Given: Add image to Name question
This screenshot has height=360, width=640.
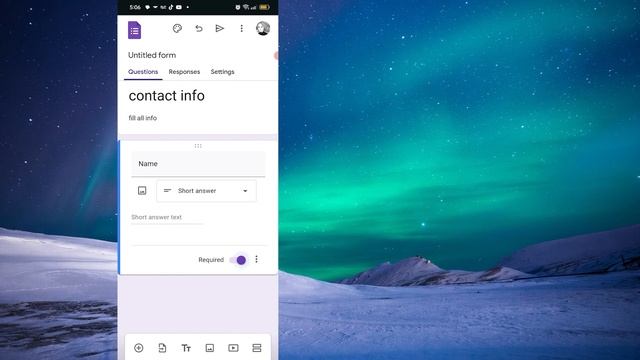Looking at the screenshot, I should point(142,191).
